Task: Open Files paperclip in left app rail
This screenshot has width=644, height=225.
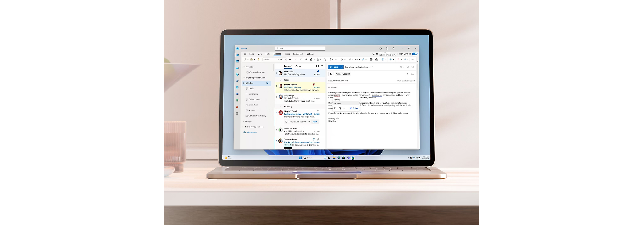Action: (238, 81)
